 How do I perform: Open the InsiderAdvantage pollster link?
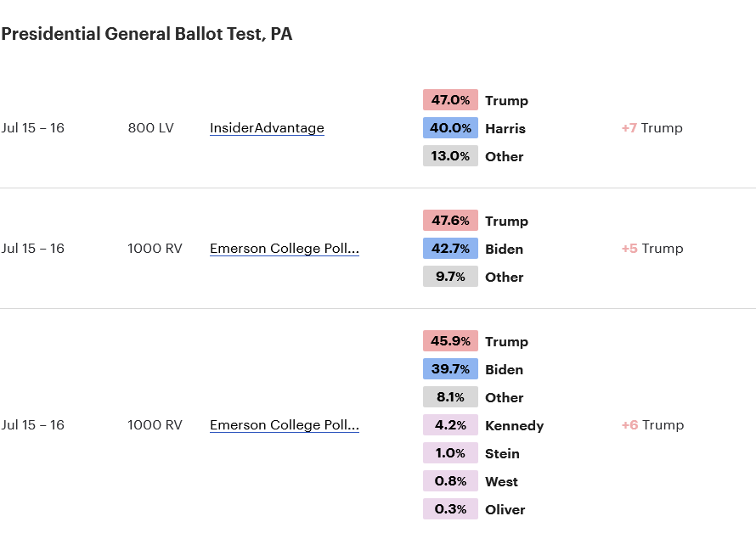pos(267,127)
